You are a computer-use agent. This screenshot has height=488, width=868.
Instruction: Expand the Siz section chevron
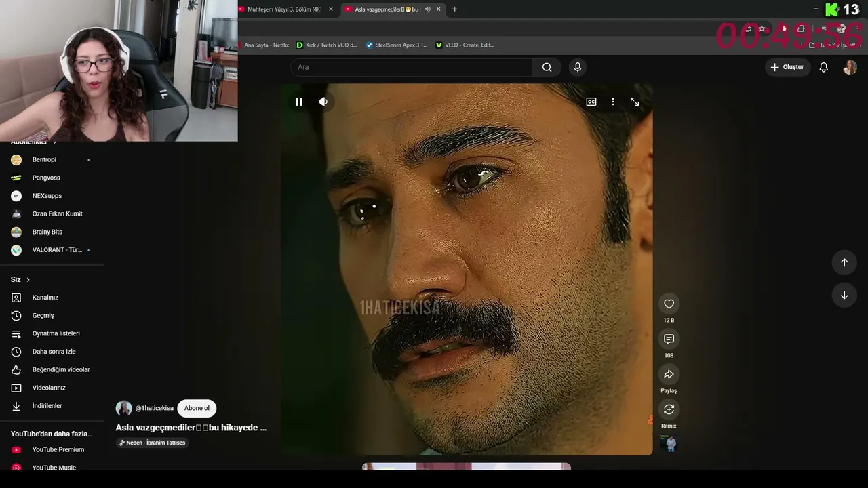tap(28, 279)
